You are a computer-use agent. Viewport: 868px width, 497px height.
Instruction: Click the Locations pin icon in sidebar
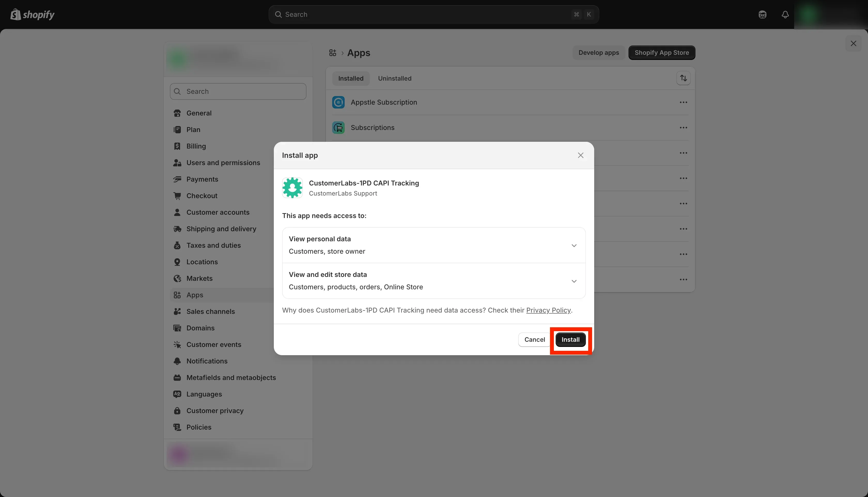point(177,262)
